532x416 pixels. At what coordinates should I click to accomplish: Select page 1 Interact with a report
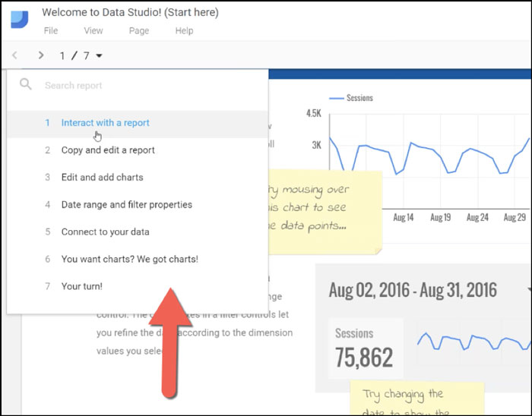[138, 123]
